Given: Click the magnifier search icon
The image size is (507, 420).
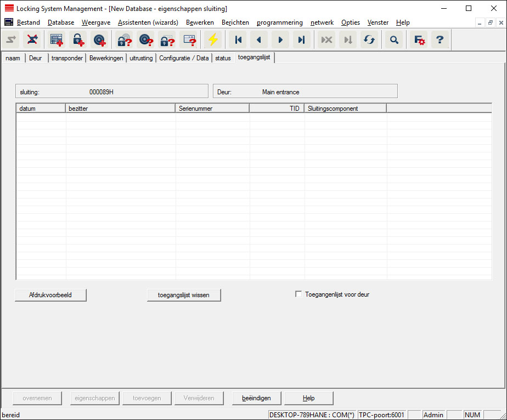Looking at the screenshot, I should tap(394, 40).
